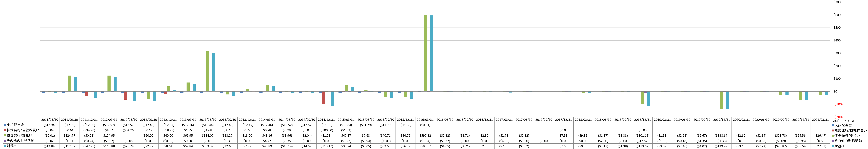Select the 2018/12/31 column header
Image resolution: width=868 pixels, height=149 pixels.
(643, 120)
